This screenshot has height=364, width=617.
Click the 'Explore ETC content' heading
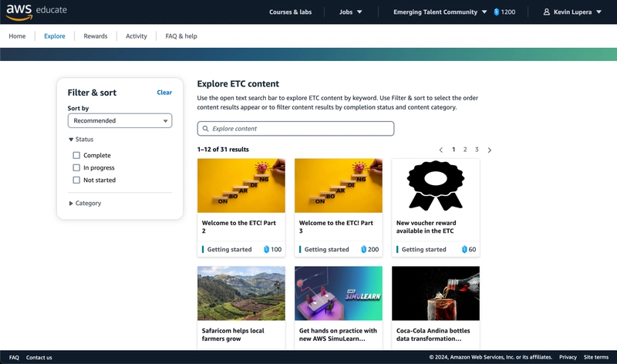[238, 84]
